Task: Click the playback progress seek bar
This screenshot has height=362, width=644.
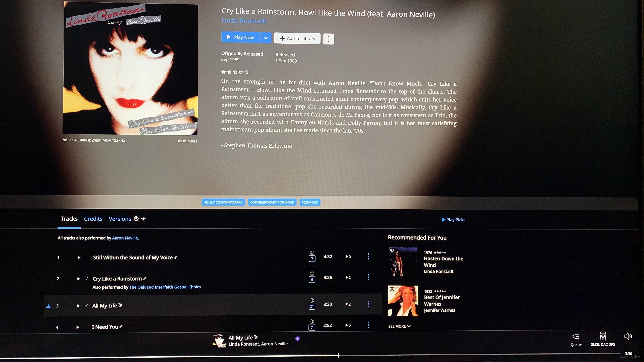Action: pyautogui.click(x=450, y=354)
